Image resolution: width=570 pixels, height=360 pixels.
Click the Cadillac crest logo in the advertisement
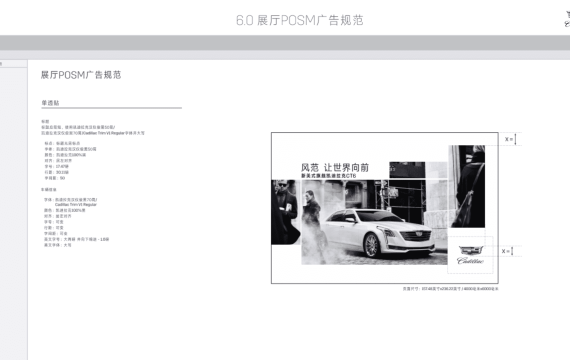pyautogui.click(x=471, y=250)
